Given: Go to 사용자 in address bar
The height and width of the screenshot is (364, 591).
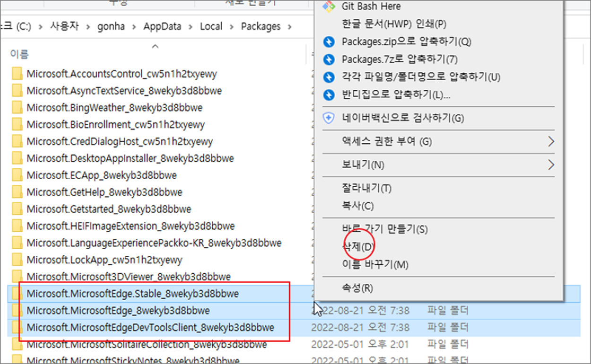Looking at the screenshot, I should click(65, 26).
